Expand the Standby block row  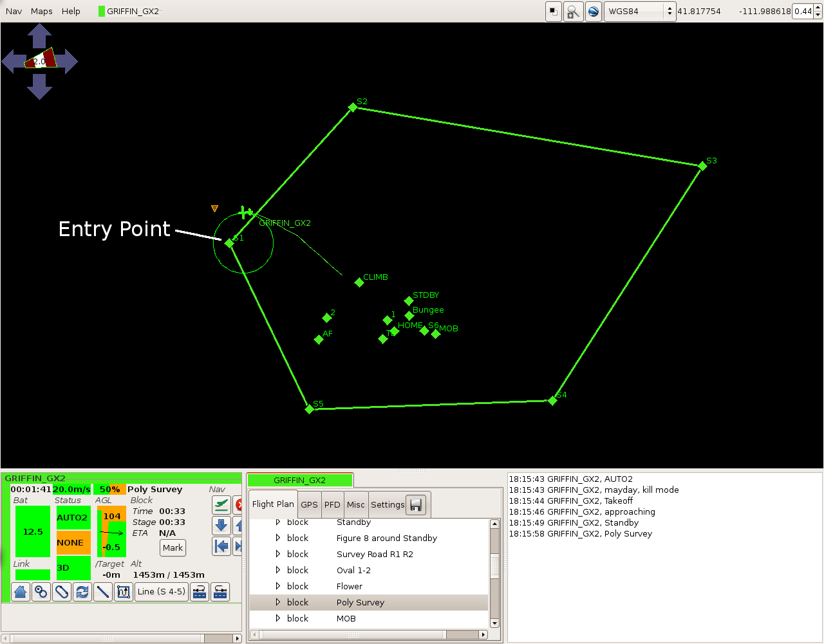(x=278, y=522)
